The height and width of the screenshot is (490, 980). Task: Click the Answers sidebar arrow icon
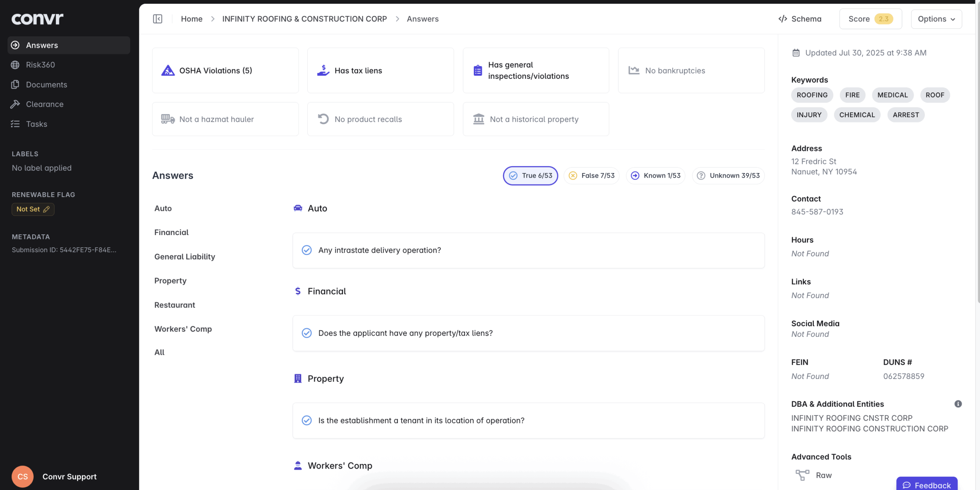pyautogui.click(x=15, y=45)
